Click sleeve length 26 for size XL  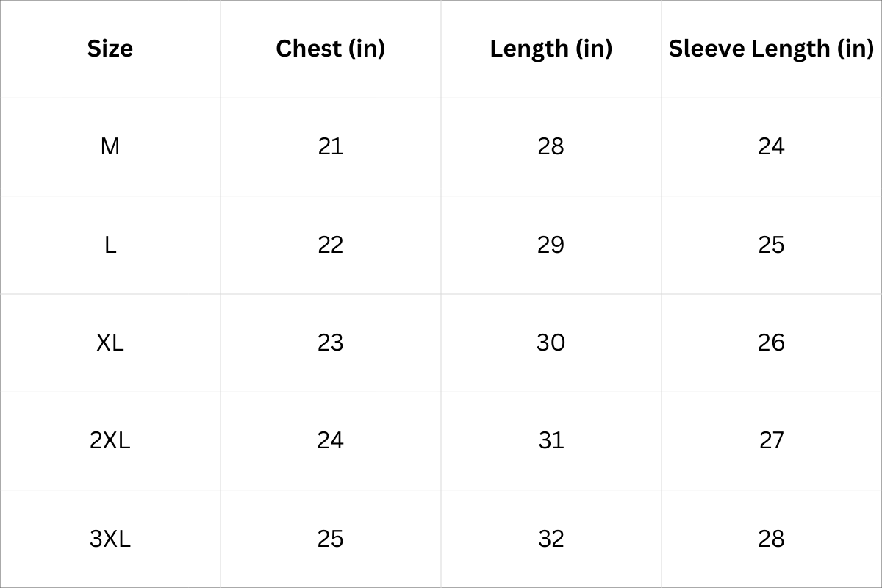pos(772,343)
